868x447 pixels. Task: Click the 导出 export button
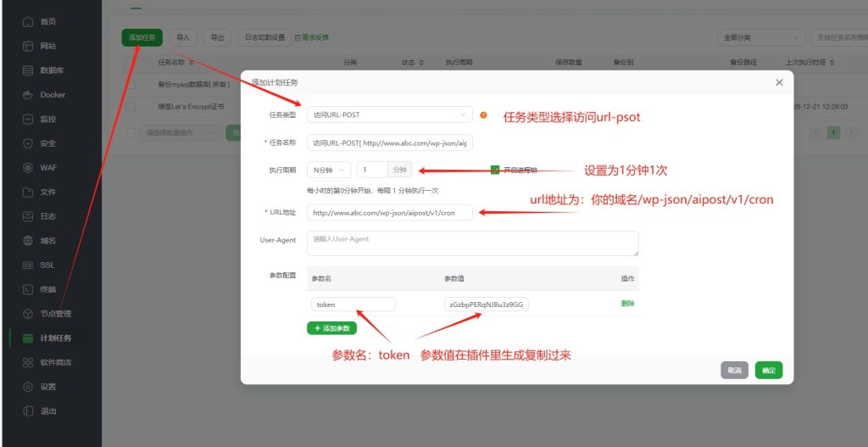(x=217, y=37)
